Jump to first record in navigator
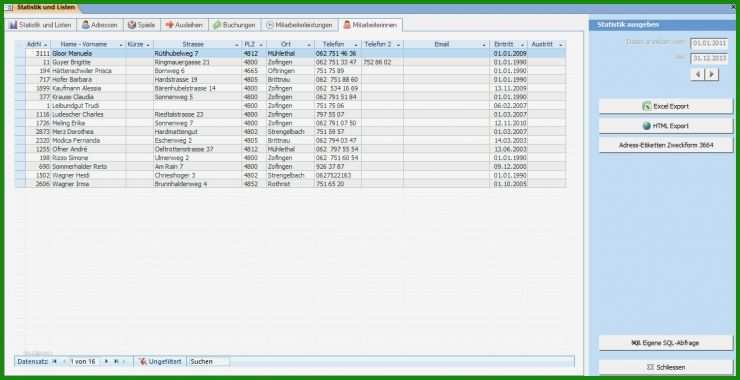The image size is (740, 380). tap(54, 362)
